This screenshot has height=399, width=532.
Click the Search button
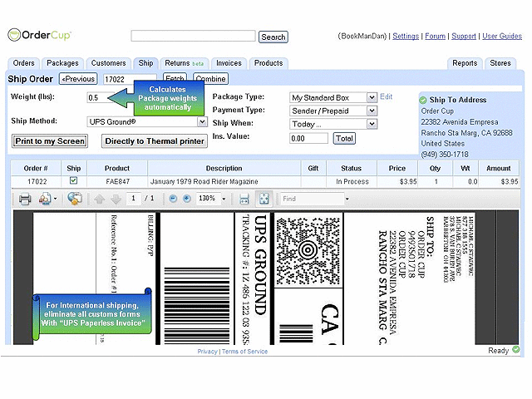[273, 37]
